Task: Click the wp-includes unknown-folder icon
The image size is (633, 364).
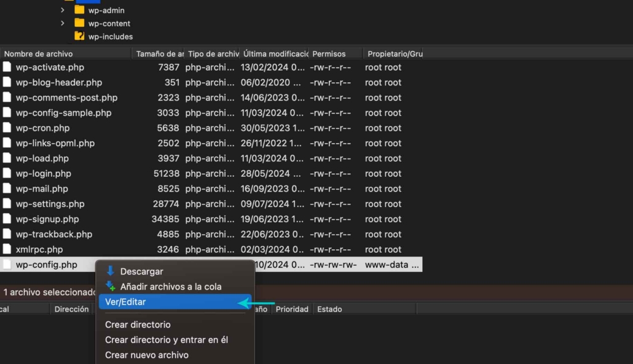Action: [x=79, y=36]
